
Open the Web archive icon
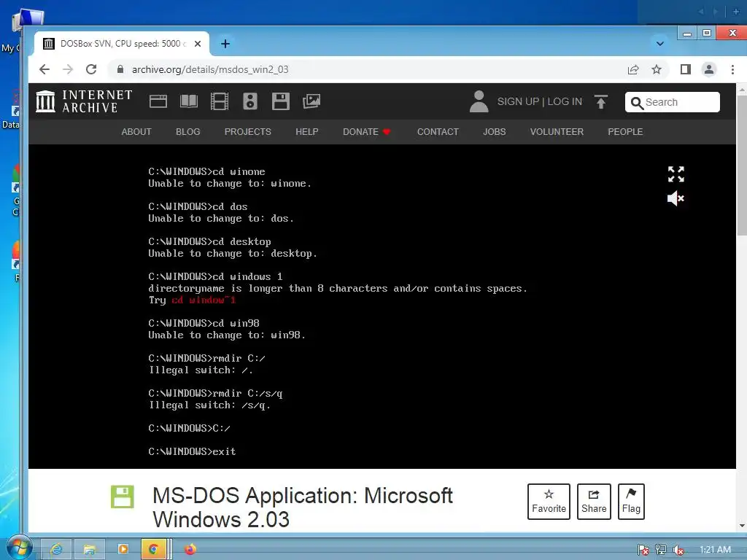[x=158, y=101]
